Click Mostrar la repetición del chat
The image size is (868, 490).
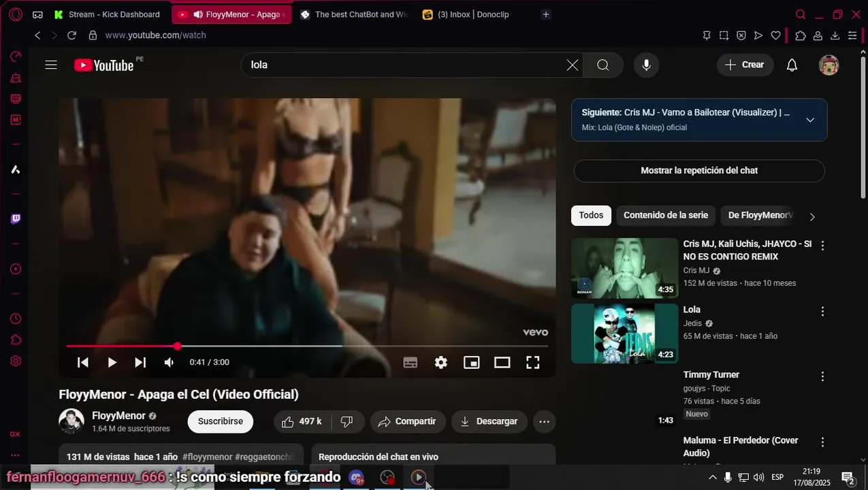click(699, 171)
